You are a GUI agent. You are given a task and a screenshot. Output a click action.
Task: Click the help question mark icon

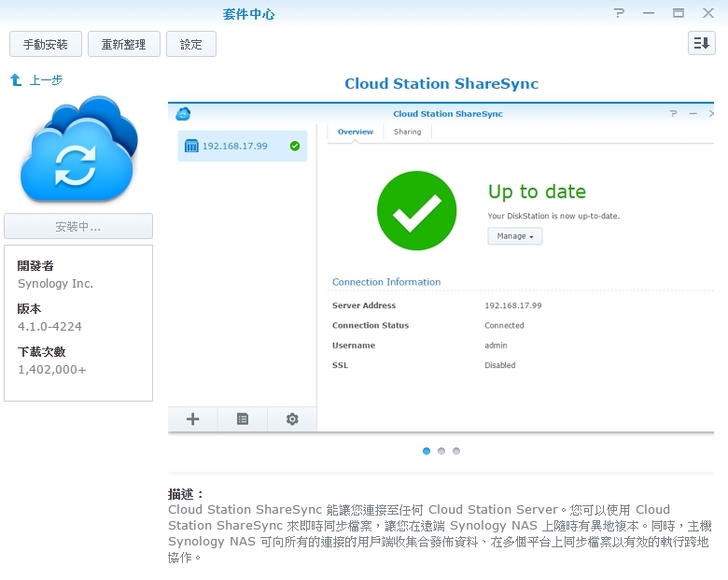(619, 14)
